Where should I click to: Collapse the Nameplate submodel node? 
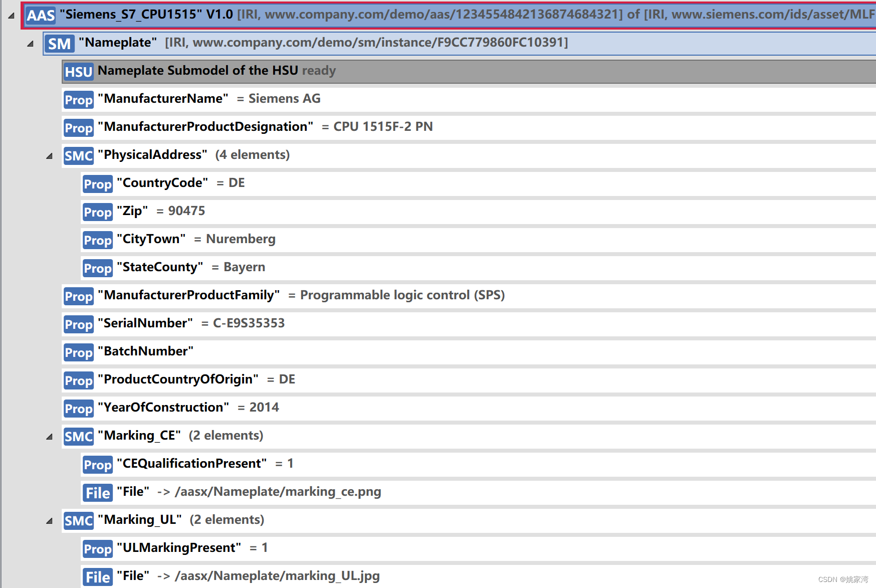pyautogui.click(x=30, y=44)
